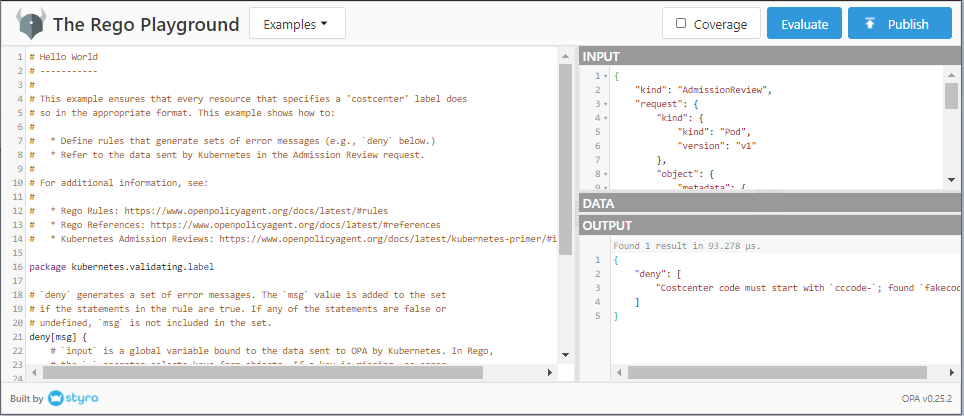Click "version": "v1" in input
The width and height of the screenshot is (964, 416).
tap(717, 146)
